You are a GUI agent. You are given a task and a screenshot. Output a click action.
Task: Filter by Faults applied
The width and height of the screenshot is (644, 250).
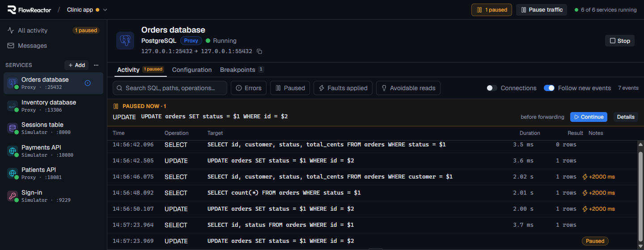point(343,88)
